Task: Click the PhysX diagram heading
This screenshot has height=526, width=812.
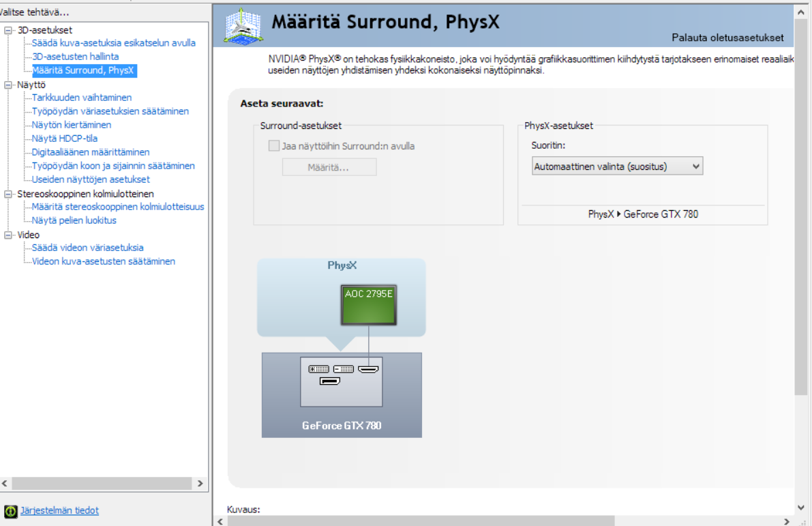Action: tap(342, 265)
